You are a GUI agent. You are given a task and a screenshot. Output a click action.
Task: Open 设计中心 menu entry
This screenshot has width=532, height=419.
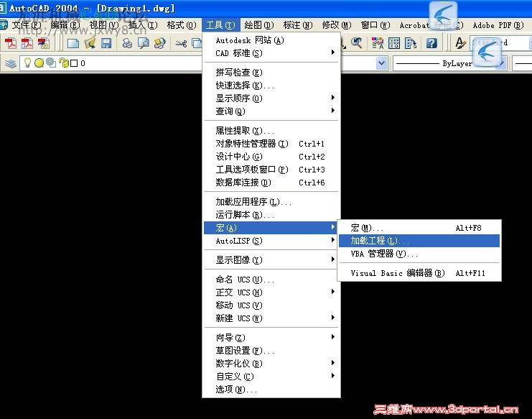click(x=271, y=157)
